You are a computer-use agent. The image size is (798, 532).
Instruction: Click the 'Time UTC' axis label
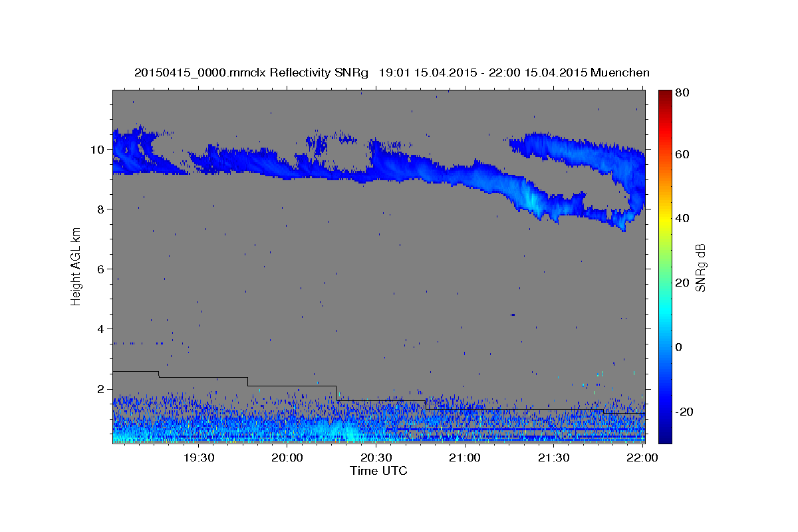tap(378, 471)
